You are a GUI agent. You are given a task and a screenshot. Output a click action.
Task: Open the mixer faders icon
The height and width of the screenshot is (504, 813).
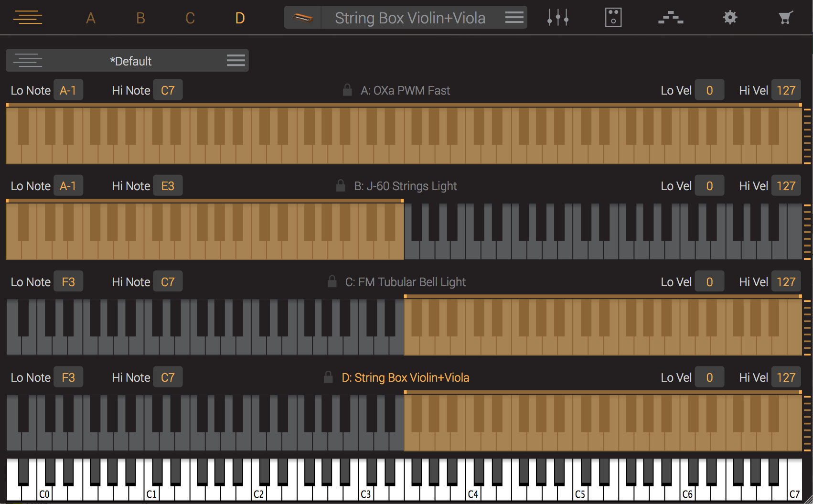[x=557, y=18]
